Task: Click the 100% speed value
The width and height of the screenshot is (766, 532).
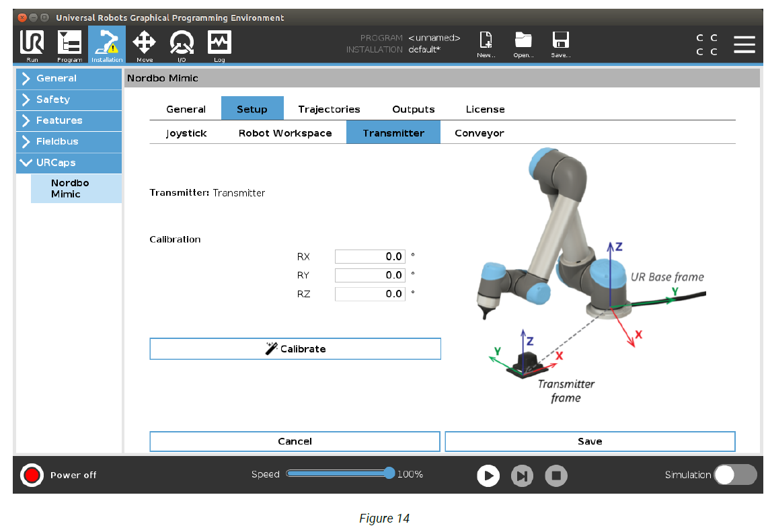Action: 410,474
